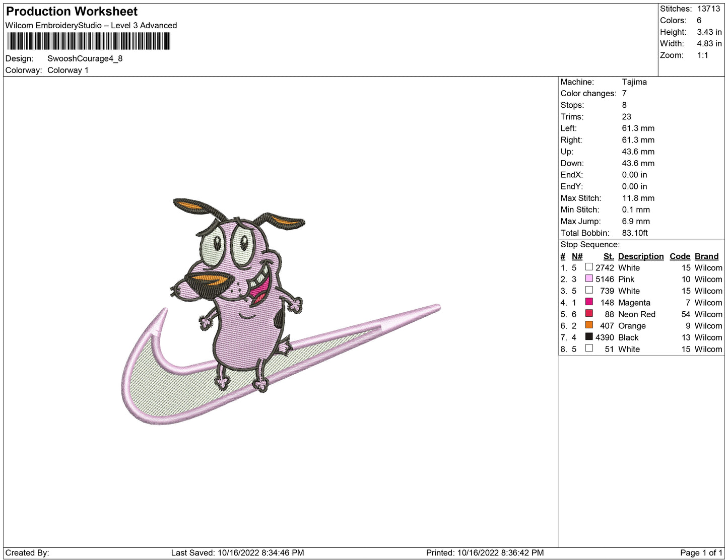Click the Magenta thread color swatch
Screen dimensions: 728x560
coord(589,302)
